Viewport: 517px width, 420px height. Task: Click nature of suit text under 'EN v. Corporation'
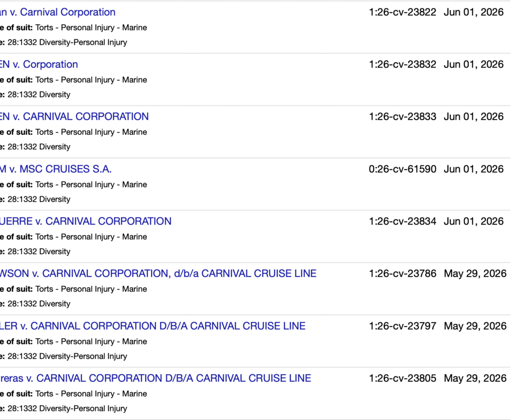point(91,80)
